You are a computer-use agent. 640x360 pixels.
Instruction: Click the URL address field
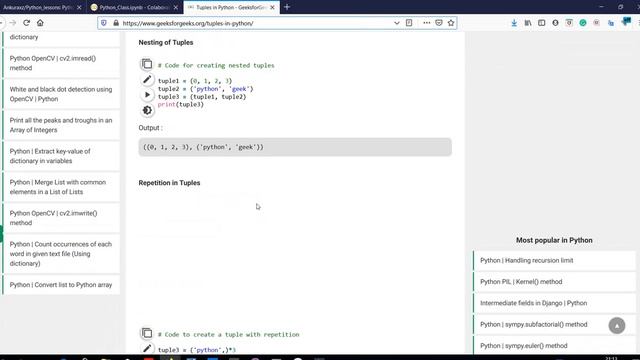[256, 23]
